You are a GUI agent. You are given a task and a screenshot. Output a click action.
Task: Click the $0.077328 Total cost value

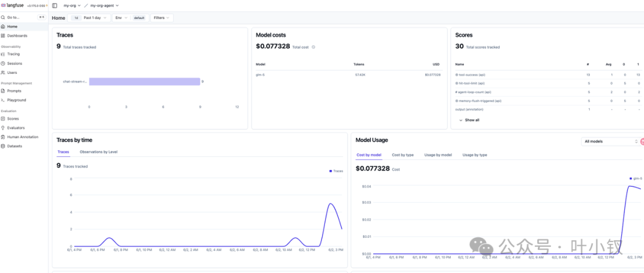[273, 46]
